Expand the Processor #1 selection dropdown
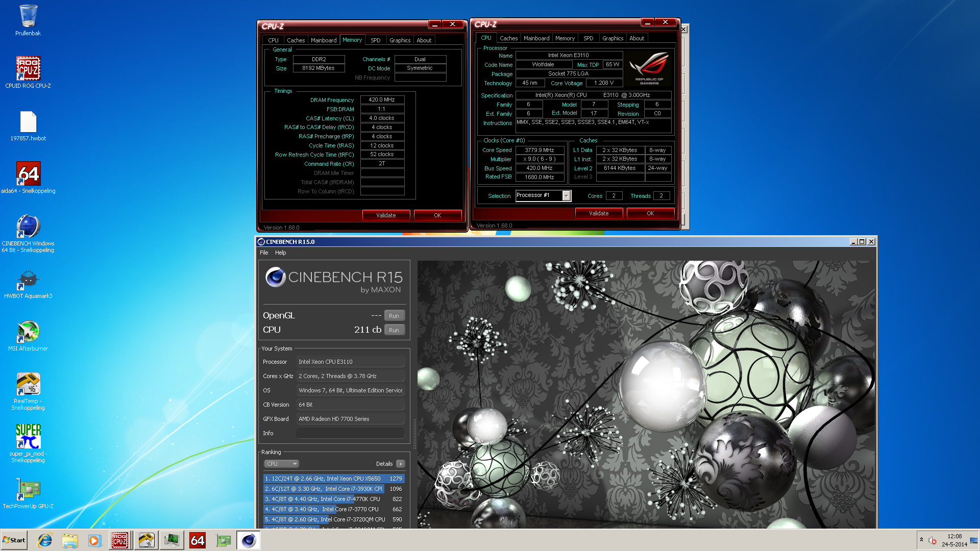 [566, 195]
